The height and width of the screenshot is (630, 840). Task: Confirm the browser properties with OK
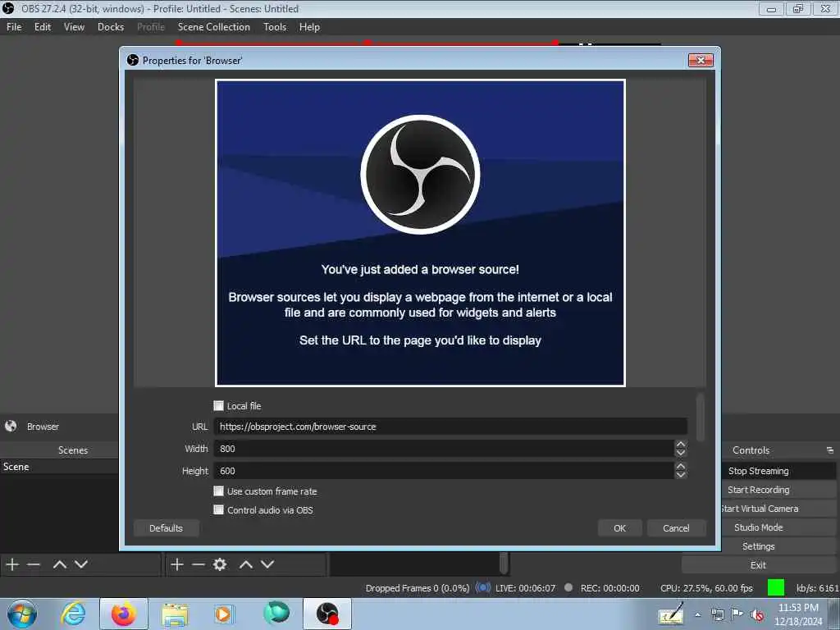coord(620,527)
